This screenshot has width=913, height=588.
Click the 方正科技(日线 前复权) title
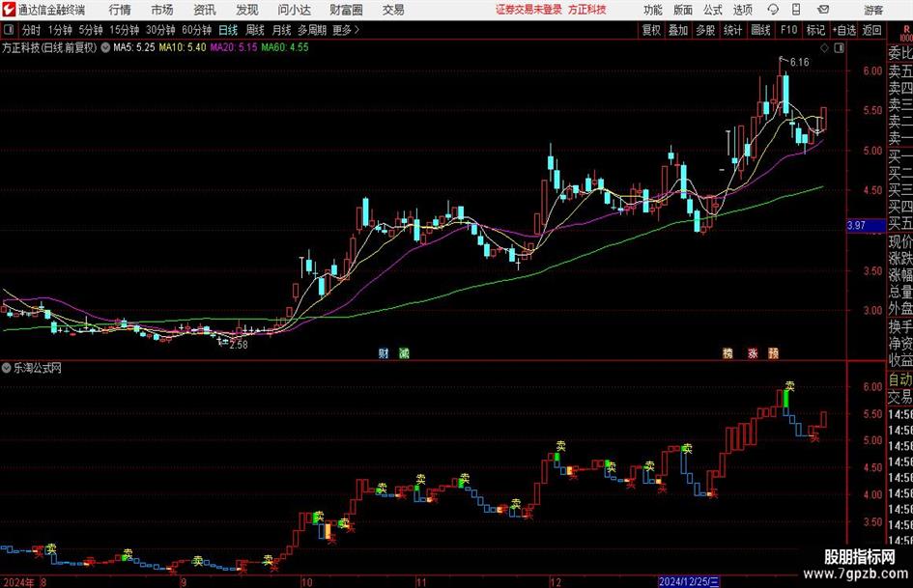pos(49,47)
